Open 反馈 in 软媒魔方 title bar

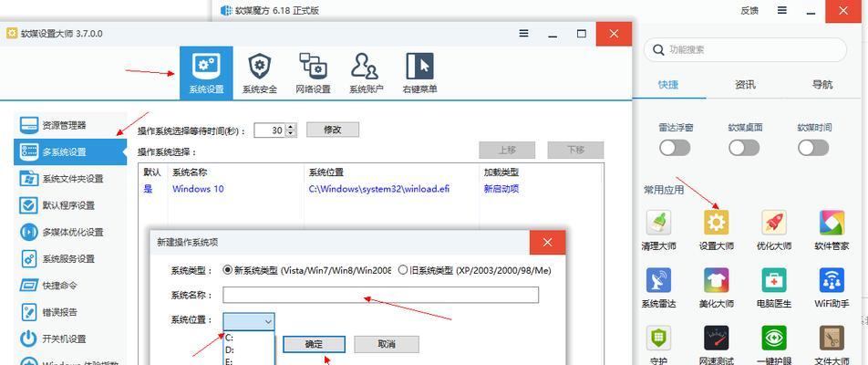click(749, 10)
